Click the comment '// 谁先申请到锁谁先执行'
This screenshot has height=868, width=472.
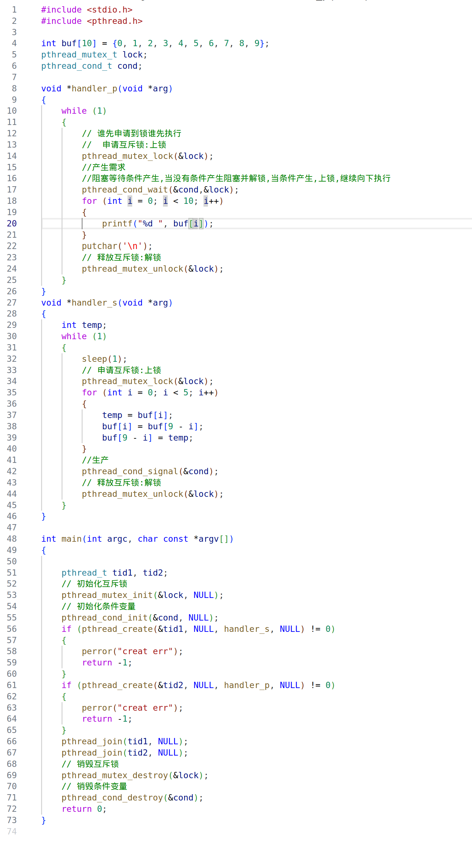[x=132, y=133]
